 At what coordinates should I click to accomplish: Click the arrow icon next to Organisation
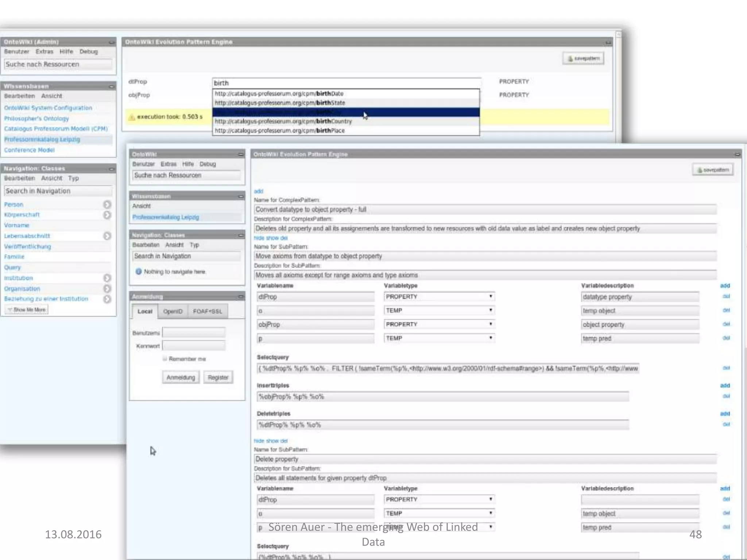coord(107,289)
